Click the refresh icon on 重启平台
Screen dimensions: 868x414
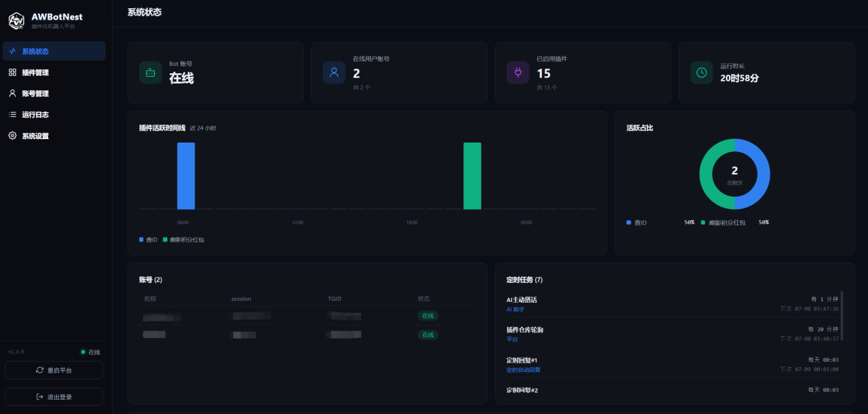click(x=40, y=370)
